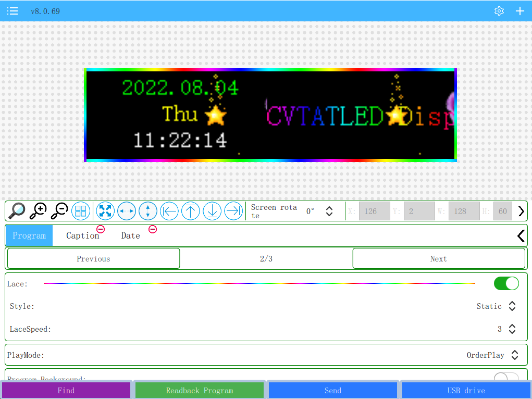Toggle the Lace switch off
The width and height of the screenshot is (532, 399).
click(x=506, y=283)
